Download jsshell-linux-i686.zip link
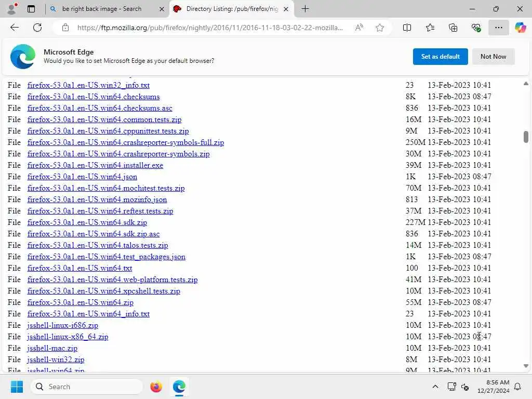 (62, 325)
